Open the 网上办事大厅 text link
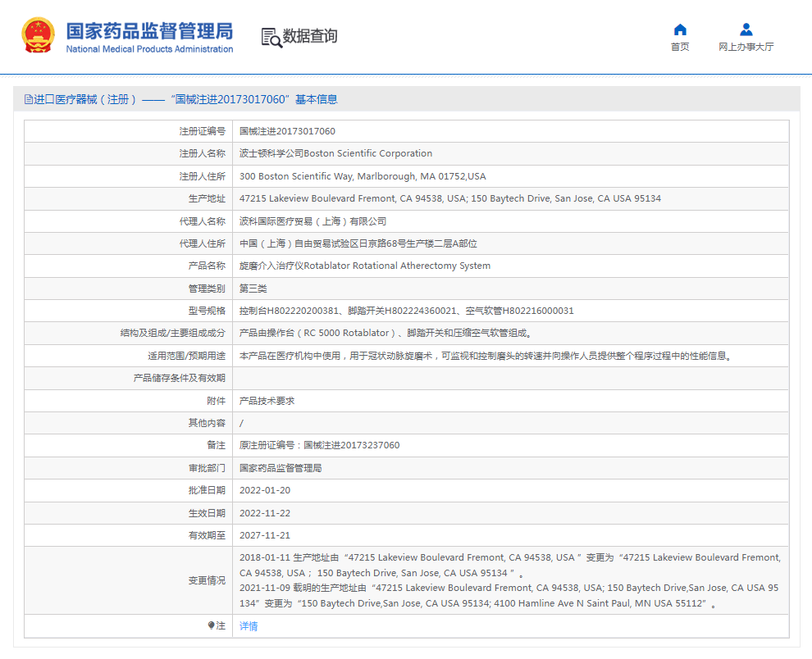 click(746, 47)
